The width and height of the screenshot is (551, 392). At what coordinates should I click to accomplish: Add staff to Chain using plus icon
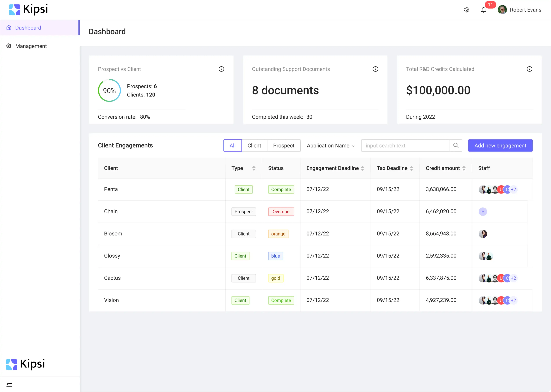[x=482, y=212]
